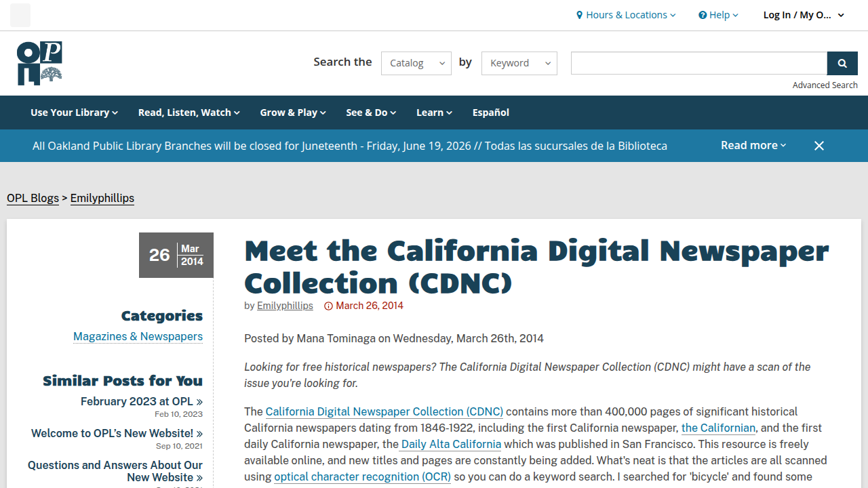
Task: Open the February 2023 at OPL post
Action: 142,401
